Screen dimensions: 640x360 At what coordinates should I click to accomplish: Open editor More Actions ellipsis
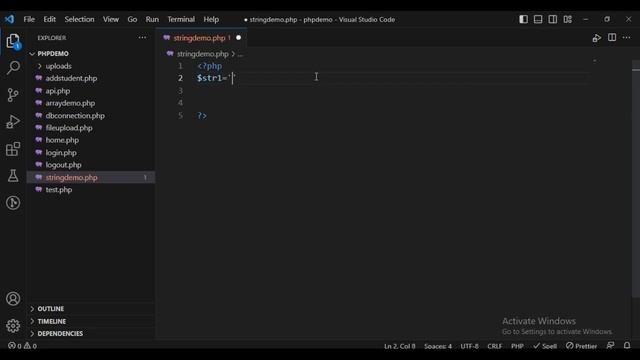point(627,38)
